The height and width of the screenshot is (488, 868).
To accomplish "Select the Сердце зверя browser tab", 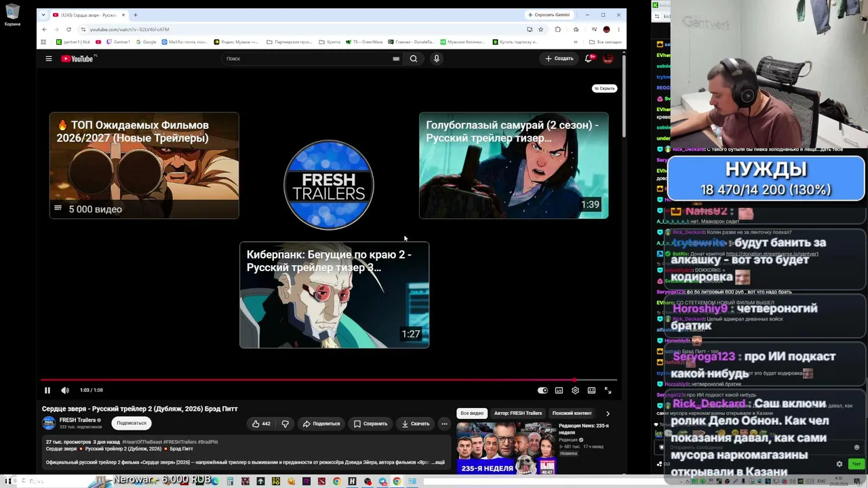I will point(89,15).
